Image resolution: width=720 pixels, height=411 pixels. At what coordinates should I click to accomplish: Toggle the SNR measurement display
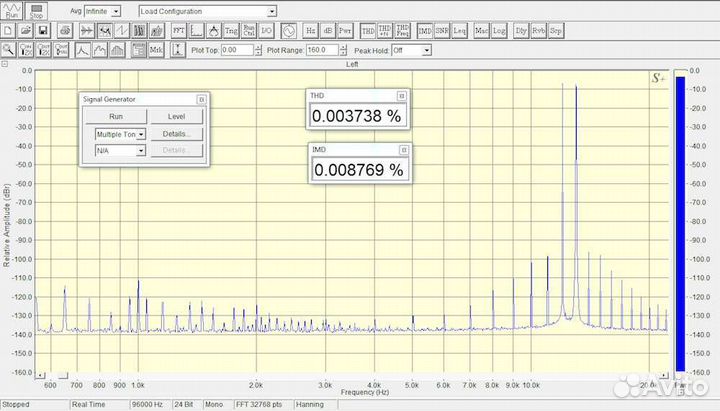(442, 31)
